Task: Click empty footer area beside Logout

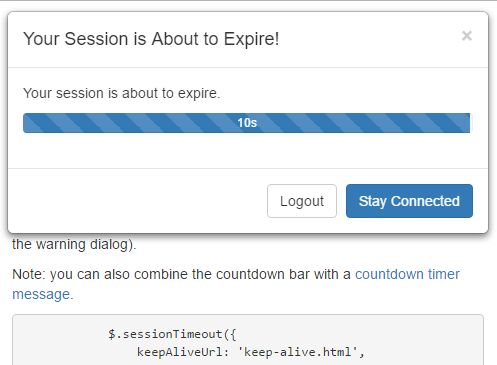Action: (137, 201)
